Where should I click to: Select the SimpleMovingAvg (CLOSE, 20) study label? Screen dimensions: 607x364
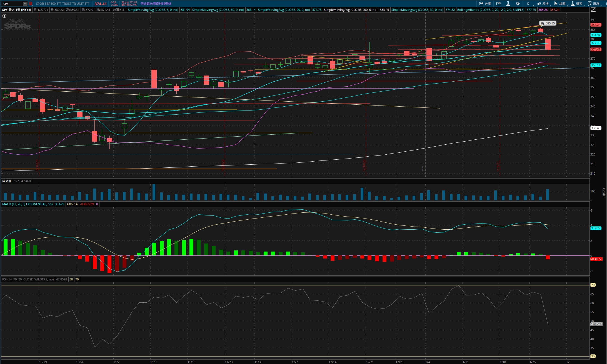[x=284, y=10]
